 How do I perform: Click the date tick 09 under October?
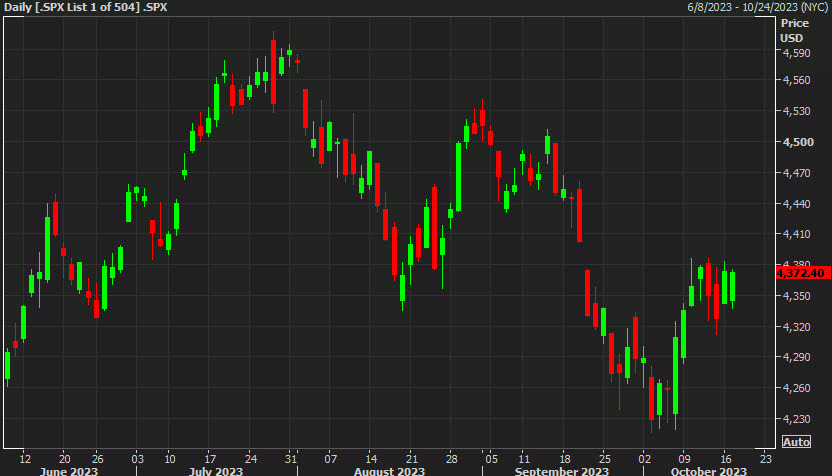point(684,459)
